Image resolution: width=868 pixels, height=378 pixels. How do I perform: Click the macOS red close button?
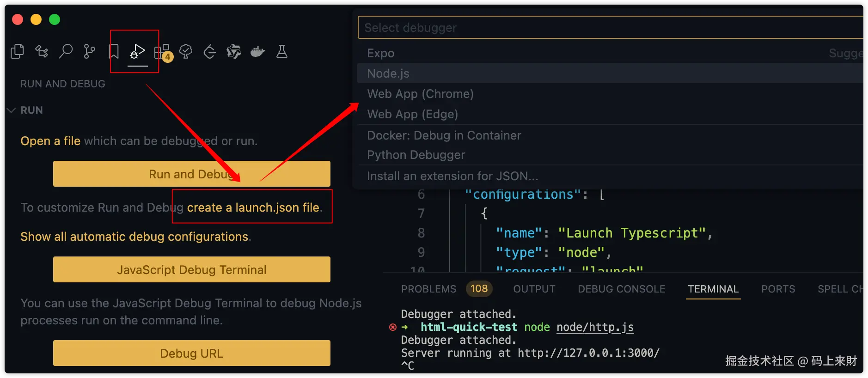click(18, 19)
